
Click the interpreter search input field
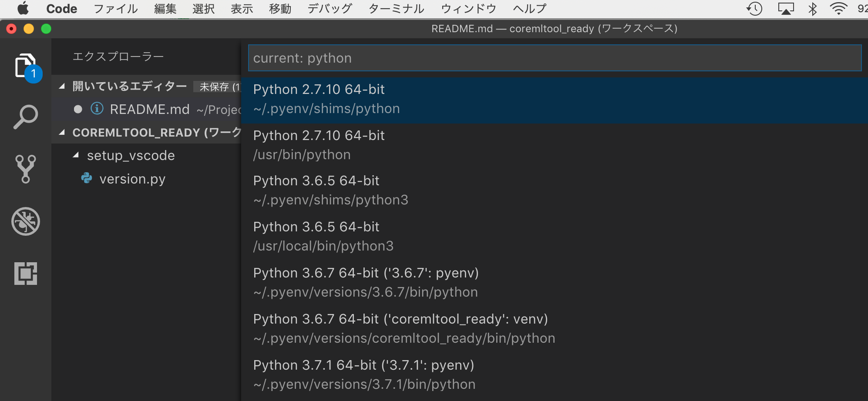tap(555, 58)
